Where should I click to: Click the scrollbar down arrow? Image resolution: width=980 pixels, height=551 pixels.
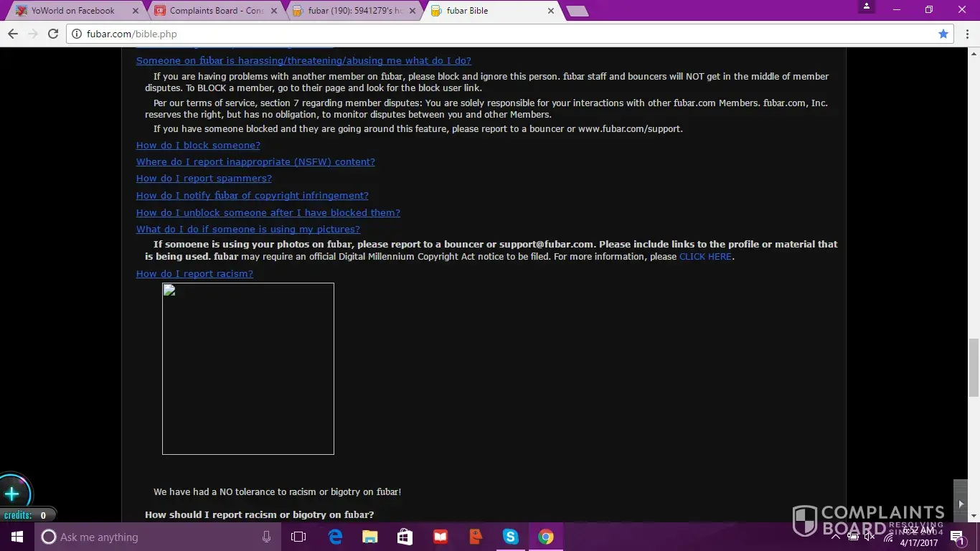pyautogui.click(x=974, y=516)
